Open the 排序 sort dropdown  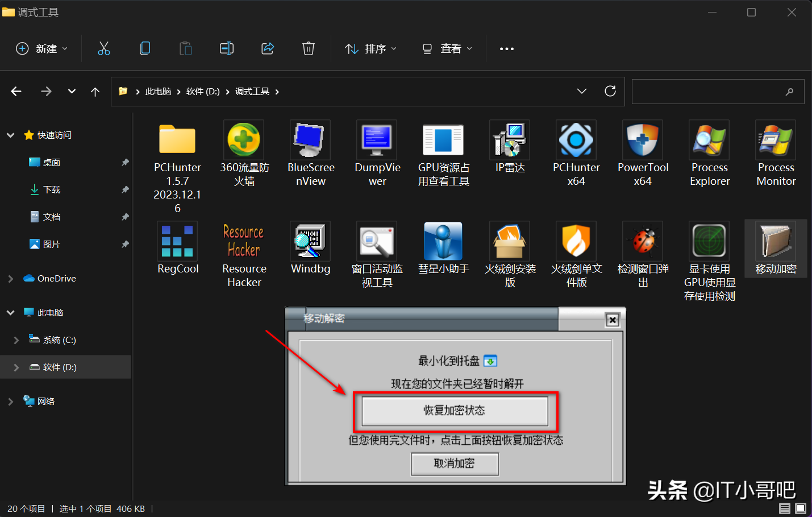(x=371, y=48)
